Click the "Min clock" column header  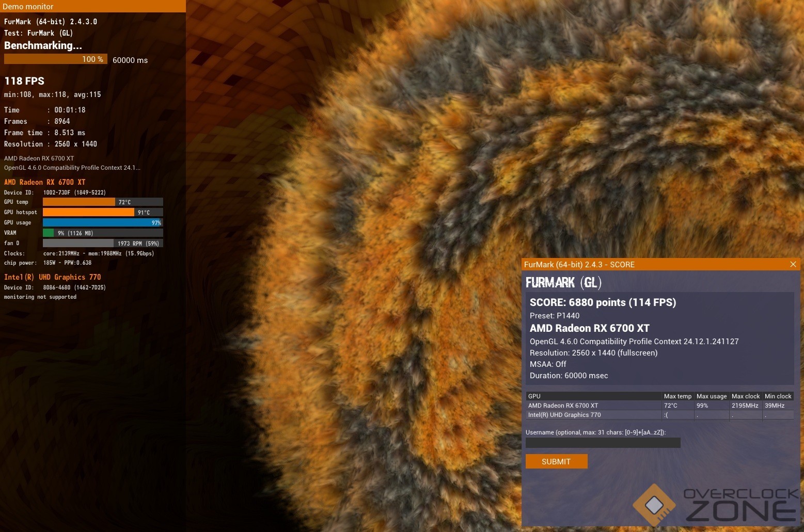778,396
